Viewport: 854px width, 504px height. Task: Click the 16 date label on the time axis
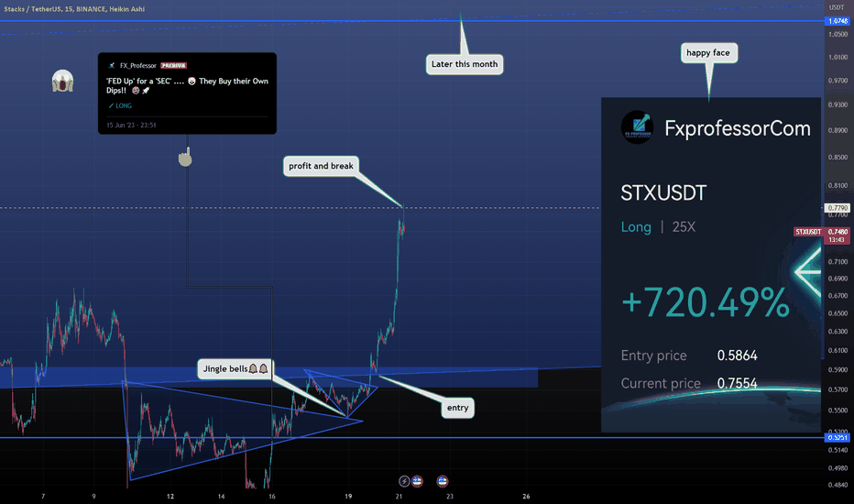pyautogui.click(x=272, y=497)
